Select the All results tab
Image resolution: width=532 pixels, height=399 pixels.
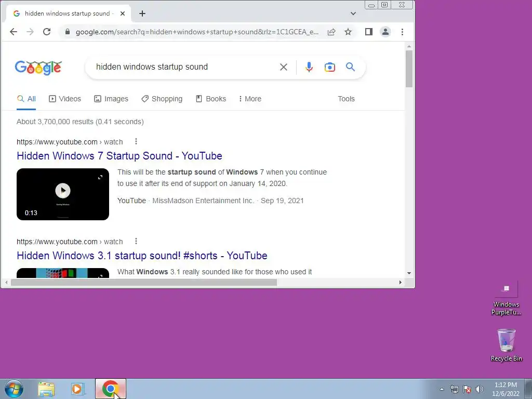(x=26, y=99)
